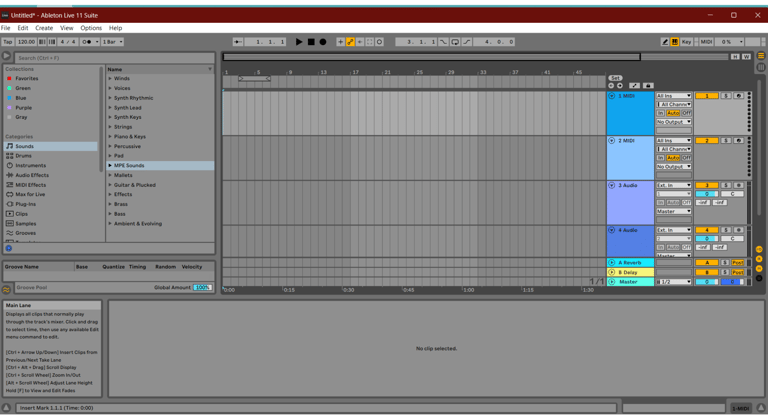768x416 pixels.
Task: Open the View menu
Action: tap(67, 28)
